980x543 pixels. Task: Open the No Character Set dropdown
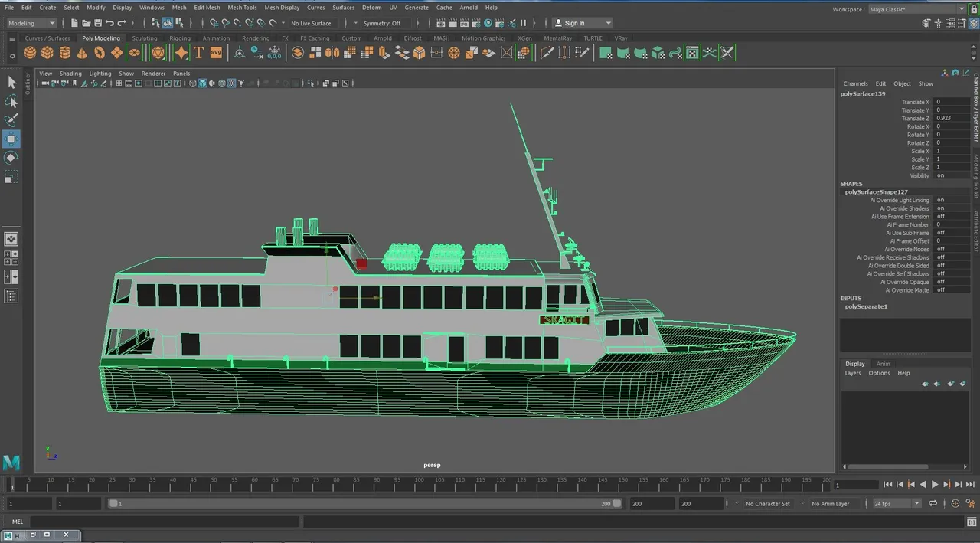coord(769,504)
